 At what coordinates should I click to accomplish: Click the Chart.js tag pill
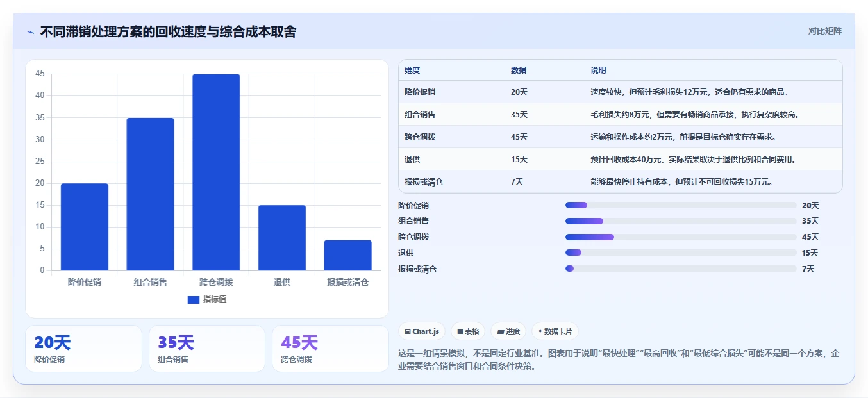coord(422,331)
